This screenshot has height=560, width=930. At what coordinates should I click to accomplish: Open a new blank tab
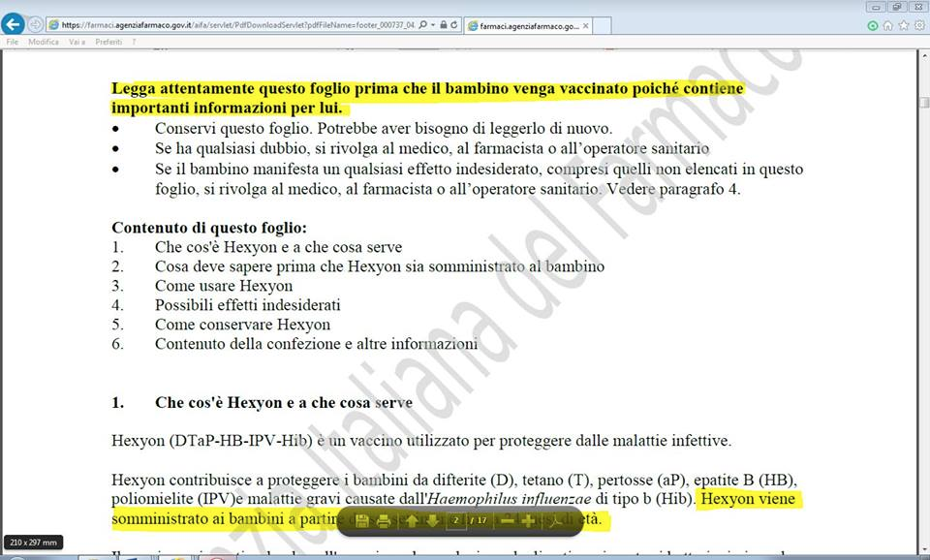(602, 25)
